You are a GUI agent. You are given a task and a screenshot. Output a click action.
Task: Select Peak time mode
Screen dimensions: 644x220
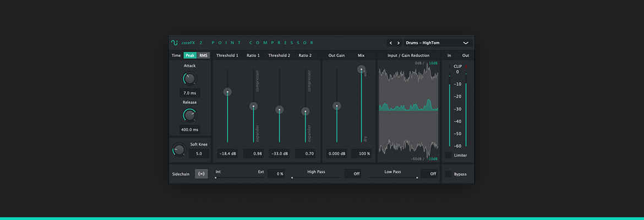coord(190,56)
